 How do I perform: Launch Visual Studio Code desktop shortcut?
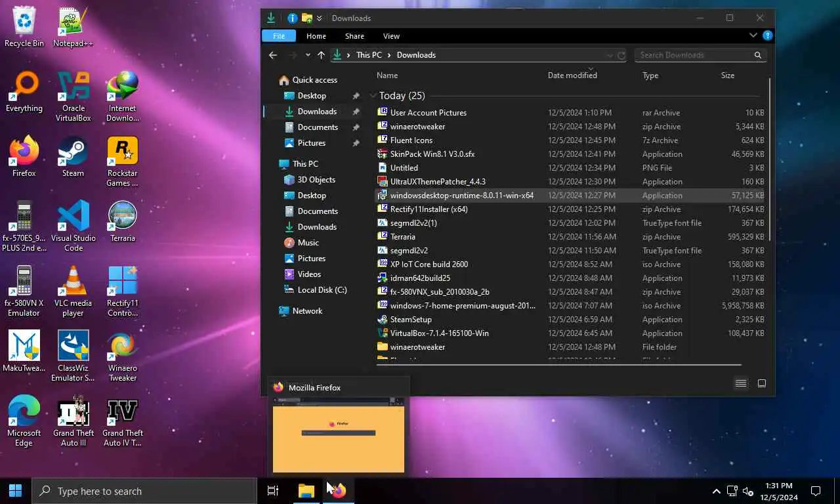(73, 226)
